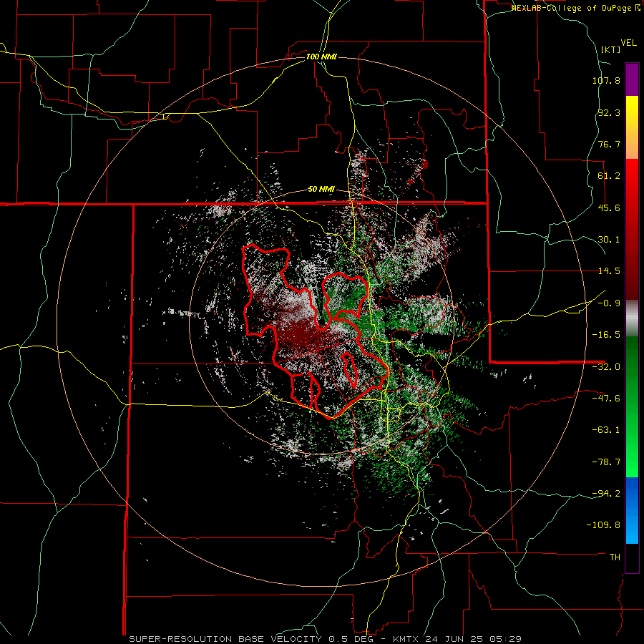
Task: Click the NEXLAB-College of DuPage credit text
Action: (x=575, y=8)
